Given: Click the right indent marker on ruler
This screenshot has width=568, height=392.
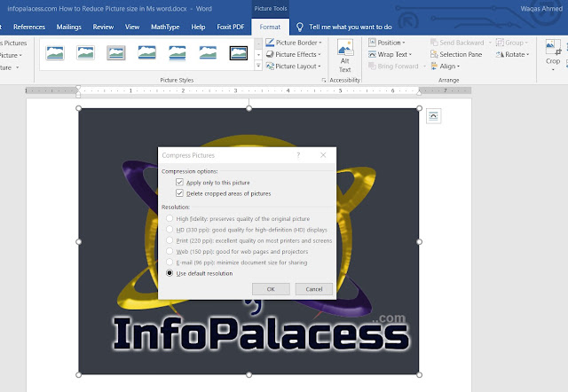Looking at the screenshot, I should point(419,92).
